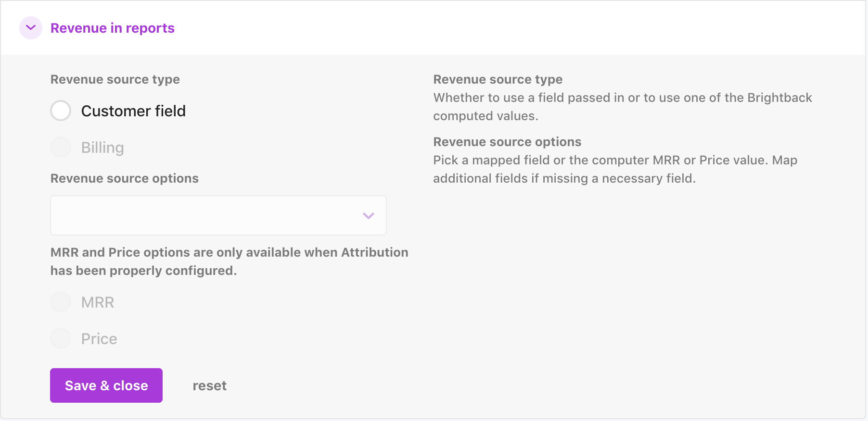868x421 pixels.
Task: Click the chevron arrow inside the dropdown
Action: (x=368, y=216)
